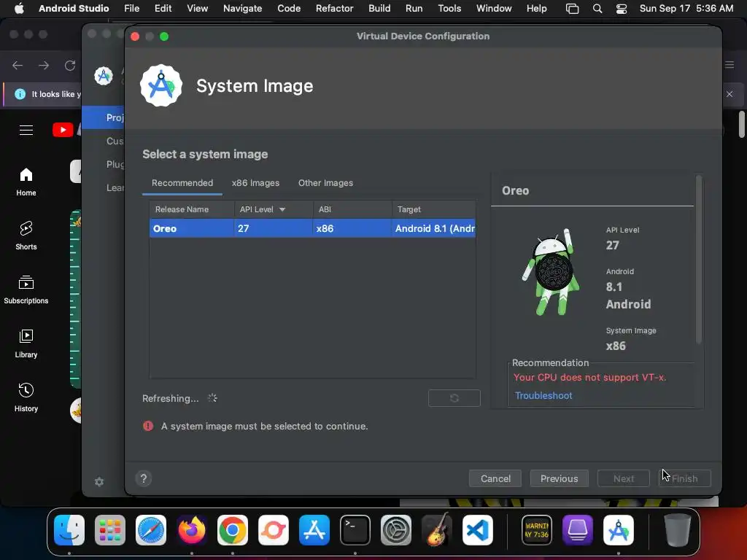This screenshot has width=747, height=560.
Task: Click the browser reload icon
Action: click(70, 65)
